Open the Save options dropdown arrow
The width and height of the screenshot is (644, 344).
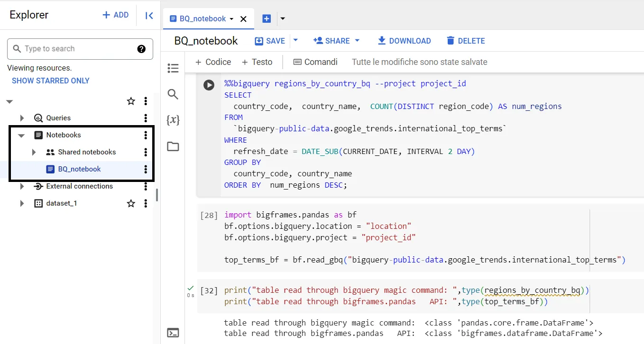coord(295,40)
